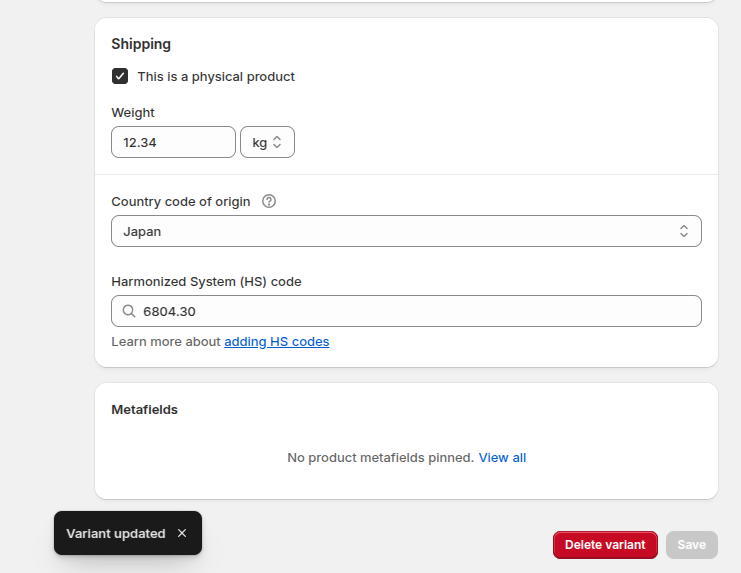Uncheck This is a physical product
741x573 pixels.
(x=120, y=76)
